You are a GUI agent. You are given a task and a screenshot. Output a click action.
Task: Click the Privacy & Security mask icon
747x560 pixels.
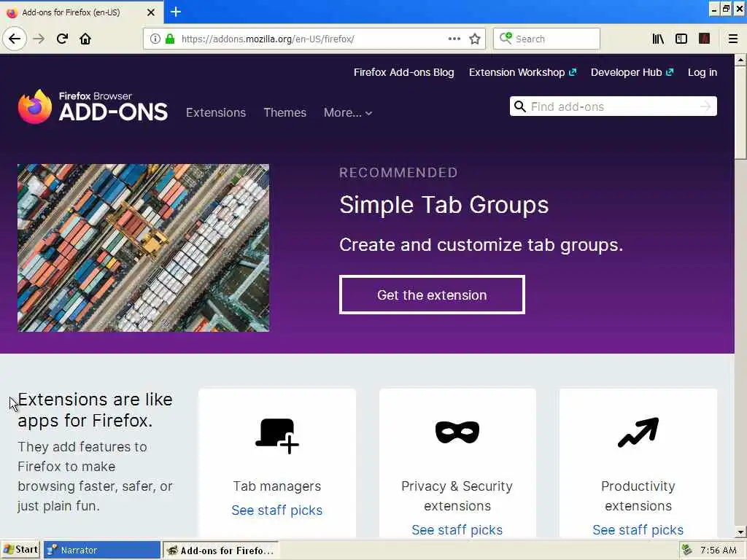pos(457,432)
